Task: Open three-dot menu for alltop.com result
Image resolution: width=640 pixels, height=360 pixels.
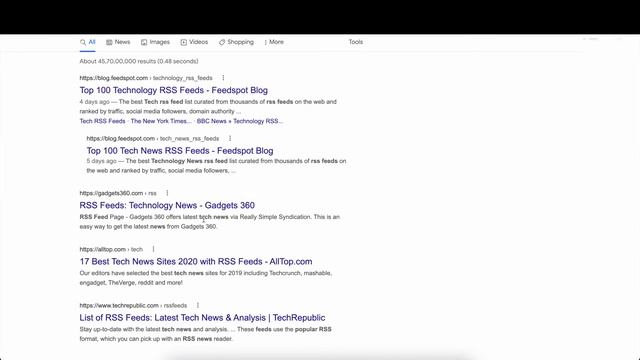Action: [153, 249]
